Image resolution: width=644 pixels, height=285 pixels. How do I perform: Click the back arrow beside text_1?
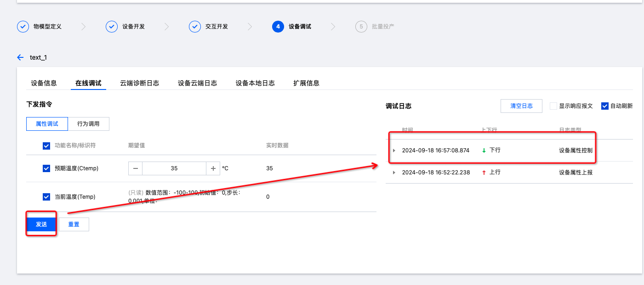(20, 57)
